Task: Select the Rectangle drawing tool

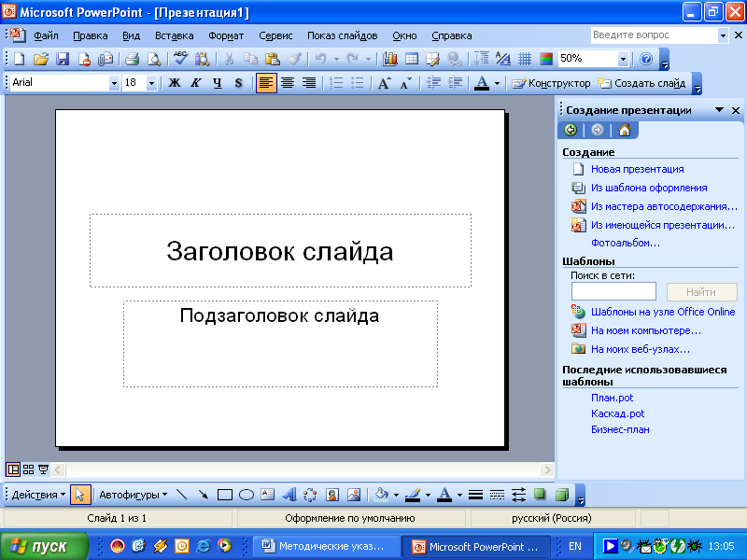Action: click(224, 495)
